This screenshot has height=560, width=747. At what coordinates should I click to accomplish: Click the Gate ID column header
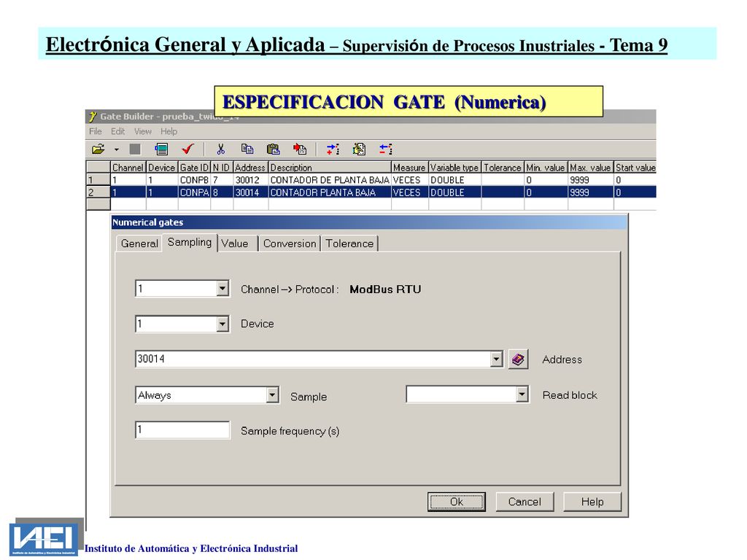pos(194,168)
